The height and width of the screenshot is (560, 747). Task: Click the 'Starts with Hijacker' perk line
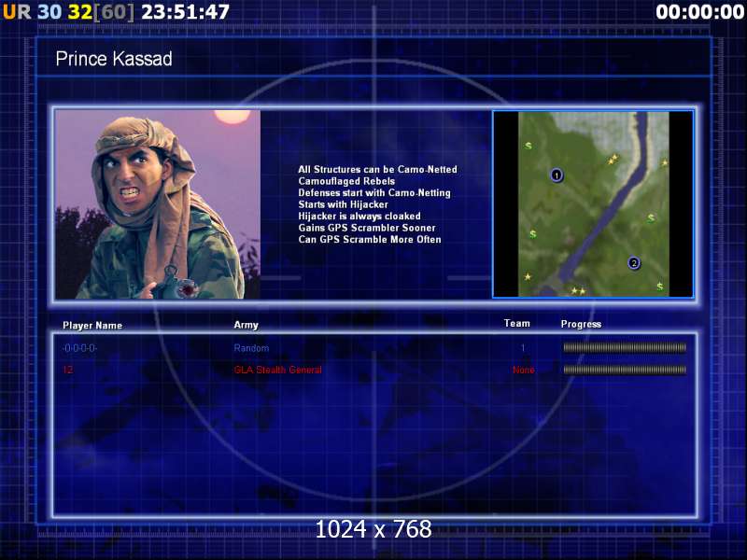(343, 204)
